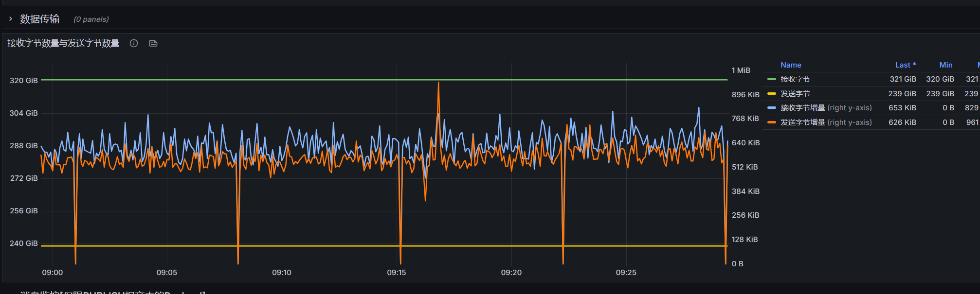The width and height of the screenshot is (980, 294).
Task: Open the 接收字节数量与发送字节数量 panel title menu
Action: [63, 43]
